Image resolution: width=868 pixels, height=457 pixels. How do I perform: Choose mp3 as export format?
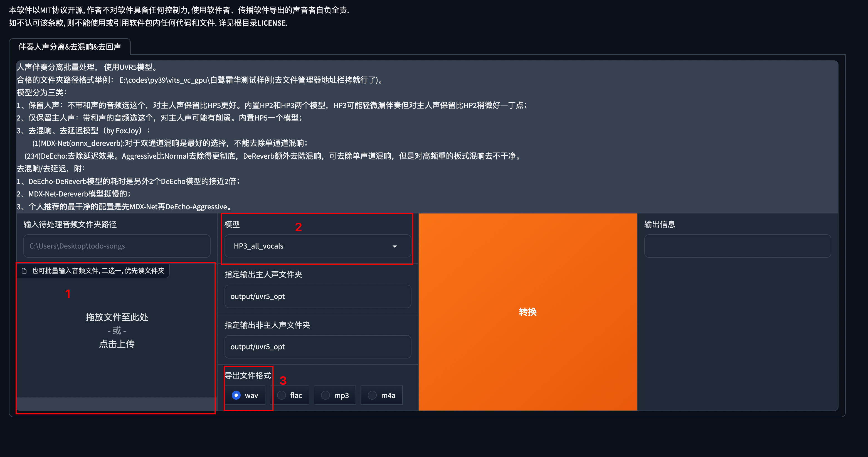325,395
